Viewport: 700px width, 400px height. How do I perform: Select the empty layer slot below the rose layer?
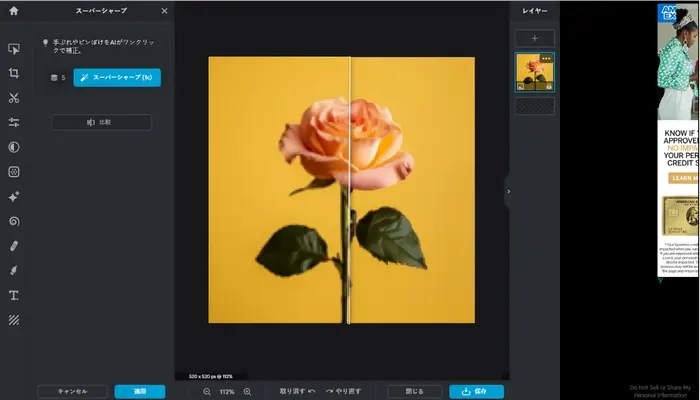535,106
